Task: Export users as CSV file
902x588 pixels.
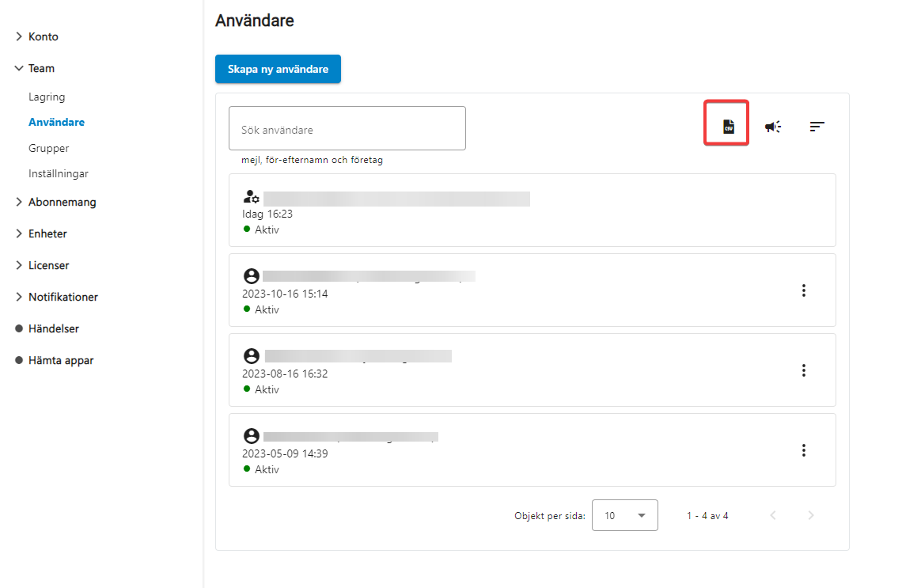Action: click(728, 127)
